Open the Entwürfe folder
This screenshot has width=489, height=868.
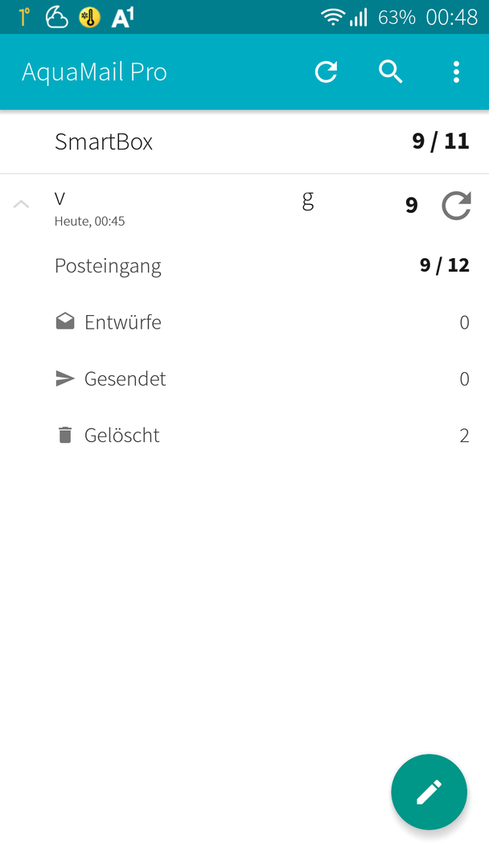(244, 322)
